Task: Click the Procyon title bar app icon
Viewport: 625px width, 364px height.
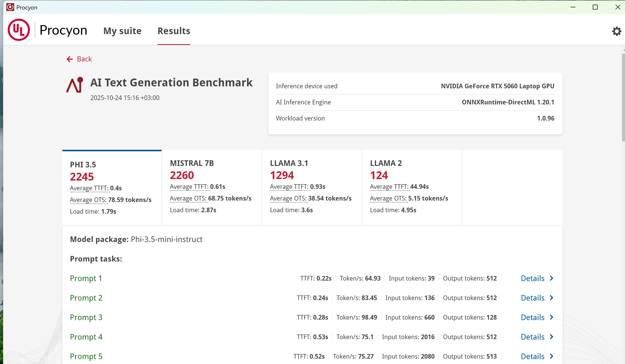Action: pos(10,7)
